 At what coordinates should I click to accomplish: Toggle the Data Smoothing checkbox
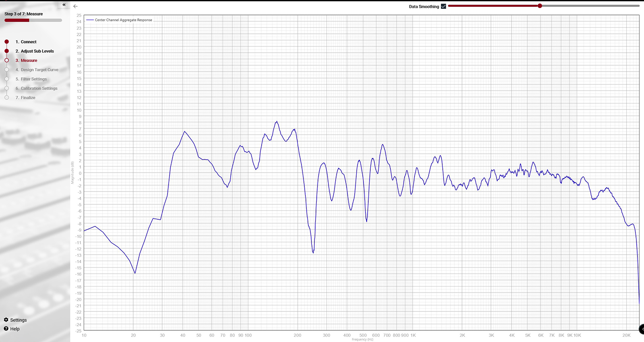pyautogui.click(x=444, y=6)
